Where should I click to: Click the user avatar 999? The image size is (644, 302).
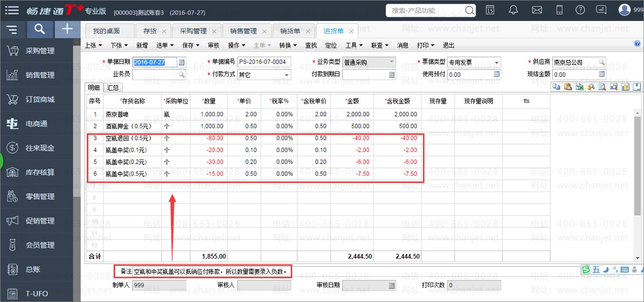click(x=624, y=10)
